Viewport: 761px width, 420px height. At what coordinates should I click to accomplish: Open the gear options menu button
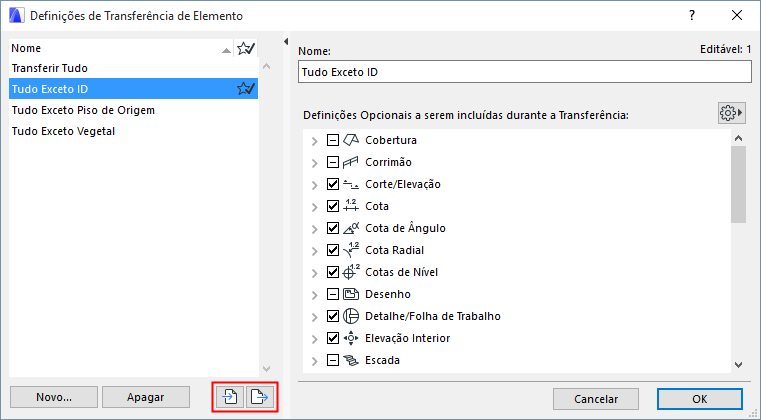pyautogui.click(x=732, y=113)
